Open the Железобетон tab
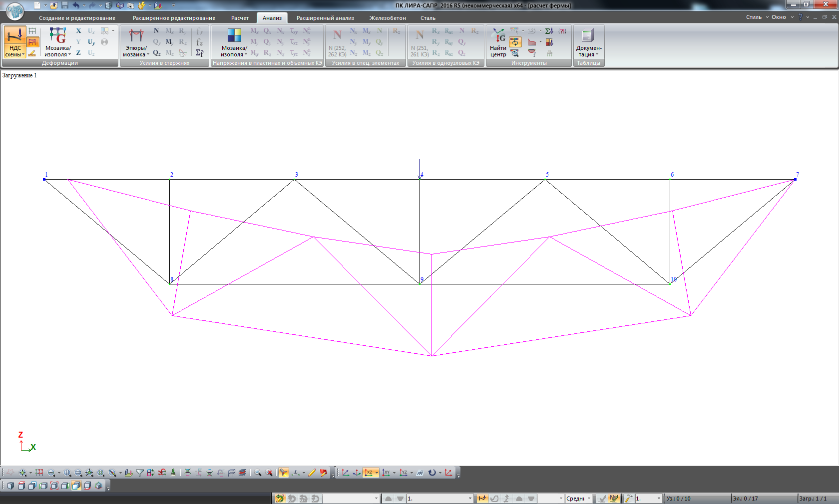This screenshot has height=504, width=839. pos(388,18)
